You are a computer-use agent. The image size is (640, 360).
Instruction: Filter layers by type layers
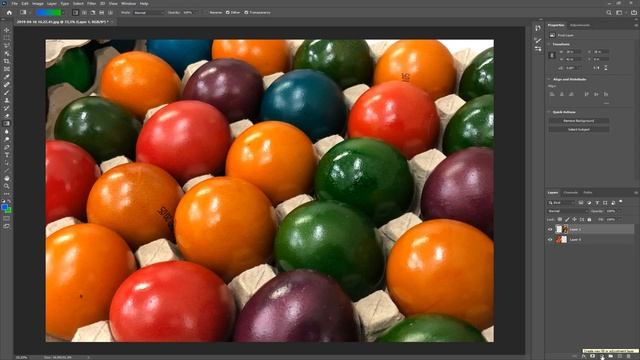(597, 202)
